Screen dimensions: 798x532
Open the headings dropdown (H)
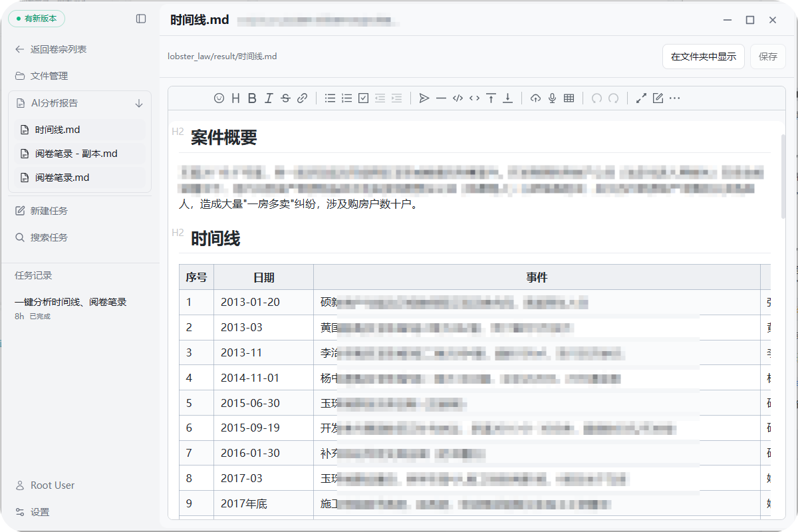point(235,98)
